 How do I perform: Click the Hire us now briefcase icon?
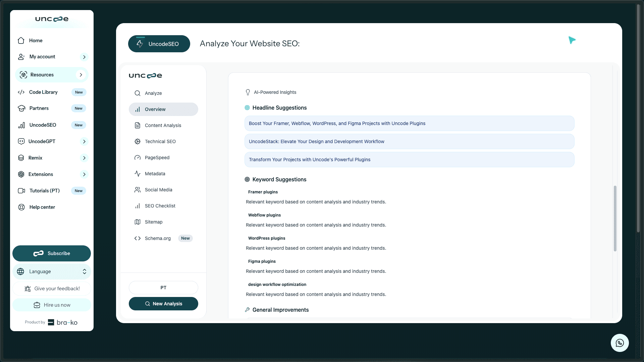click(37, 305)
